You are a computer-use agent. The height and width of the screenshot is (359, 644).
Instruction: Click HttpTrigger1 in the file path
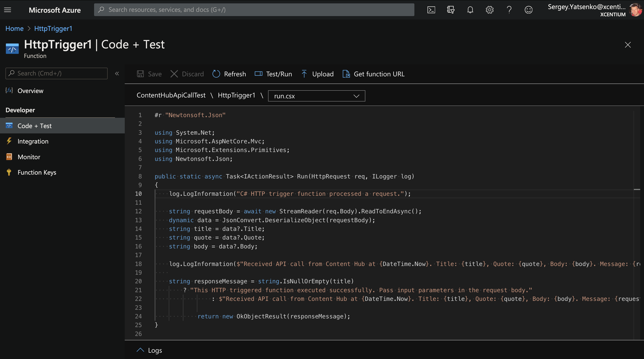tap(236, 95)
